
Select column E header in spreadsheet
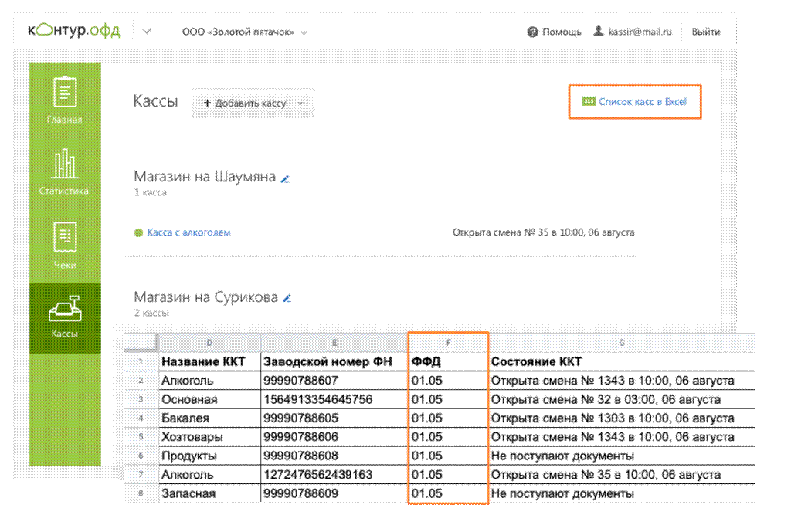tap(334, 342)
